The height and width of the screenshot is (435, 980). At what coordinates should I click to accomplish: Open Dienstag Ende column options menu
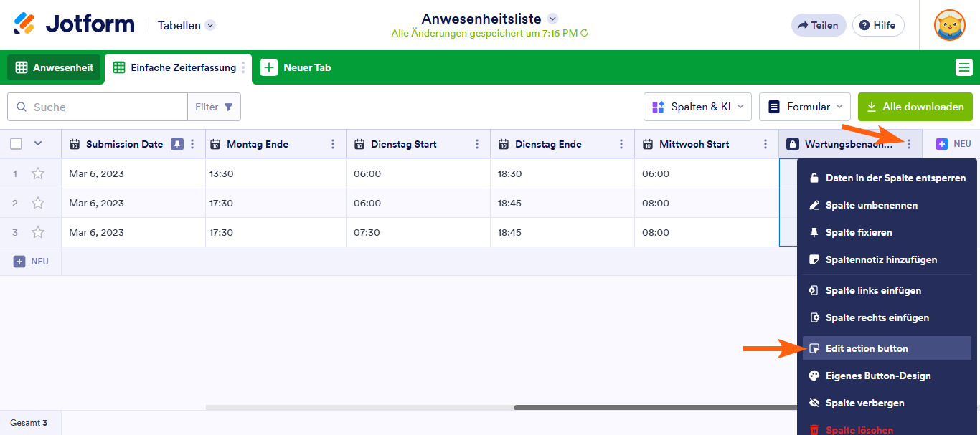click(x=621, y=144)
